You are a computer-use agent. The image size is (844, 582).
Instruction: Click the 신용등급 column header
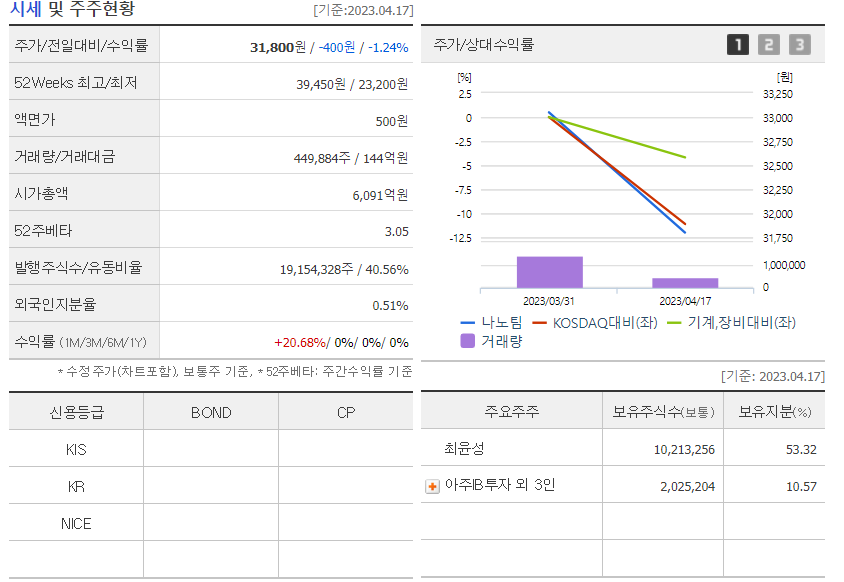(76, 412)
